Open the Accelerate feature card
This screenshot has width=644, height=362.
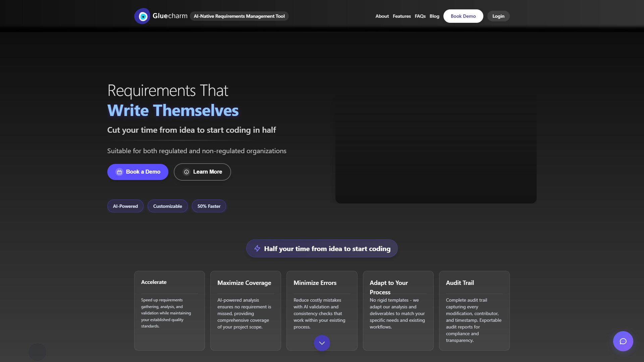point(169,311)
